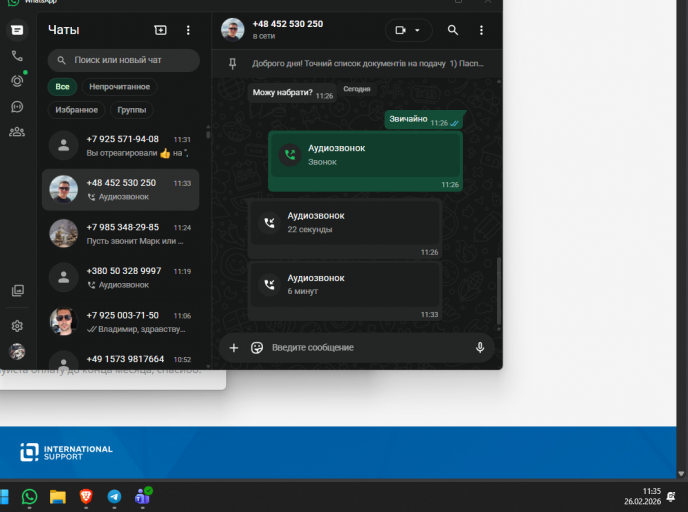Select the 'Все' chat filter

[62, 87]
